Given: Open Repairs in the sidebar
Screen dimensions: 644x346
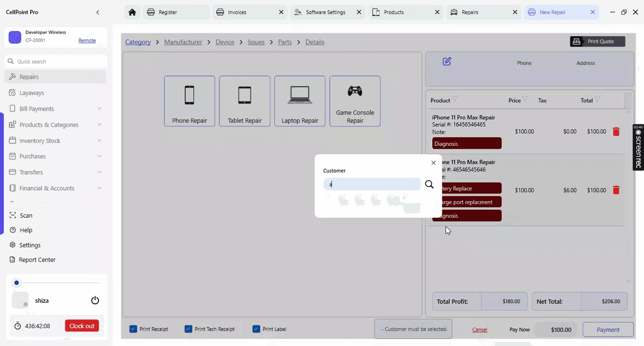Looking at the screenshot, I should pos(55,77).
